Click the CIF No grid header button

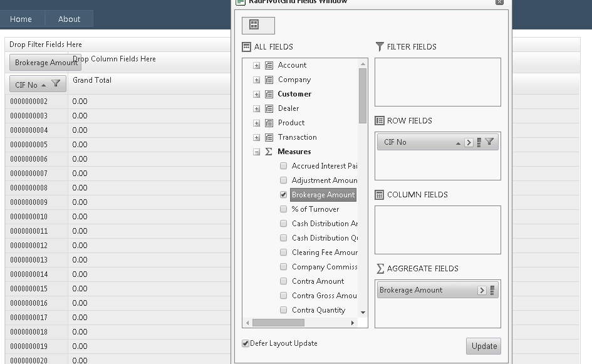coord(38,84)
